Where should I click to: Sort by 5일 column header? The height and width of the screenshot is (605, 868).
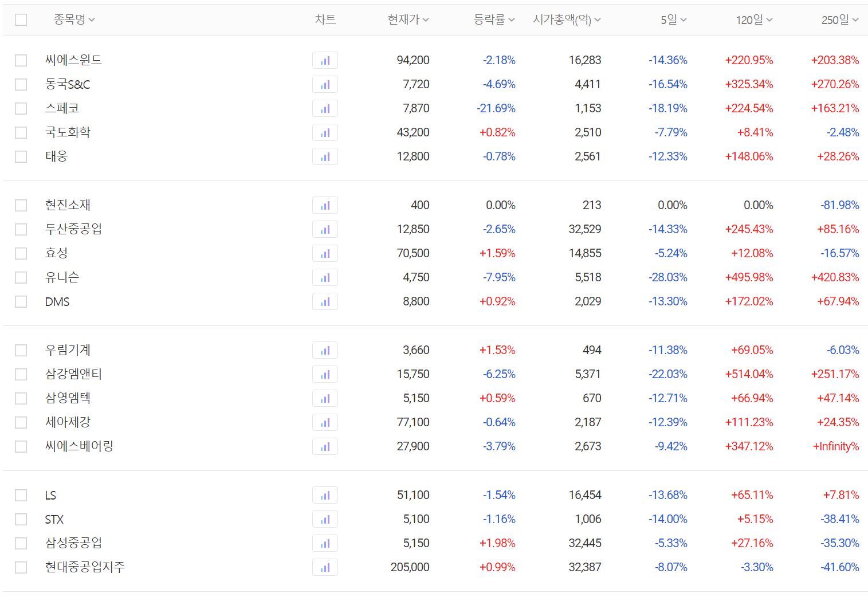pos(673,20)
